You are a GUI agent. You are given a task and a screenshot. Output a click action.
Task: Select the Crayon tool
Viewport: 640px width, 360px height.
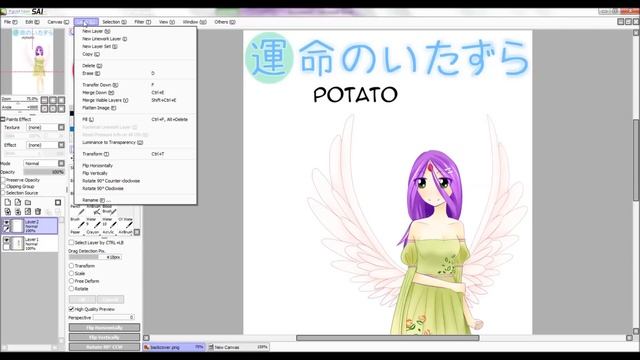click(93, 232)
